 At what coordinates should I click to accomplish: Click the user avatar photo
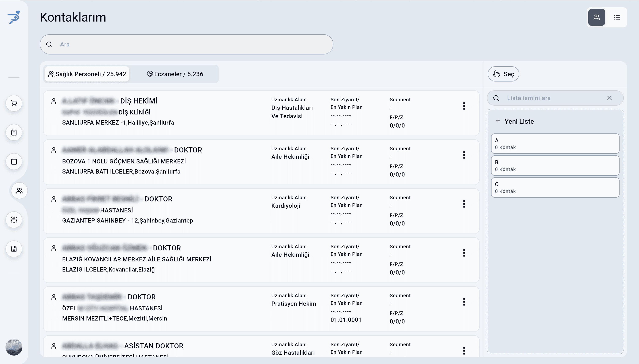click(x=14, y=347)
